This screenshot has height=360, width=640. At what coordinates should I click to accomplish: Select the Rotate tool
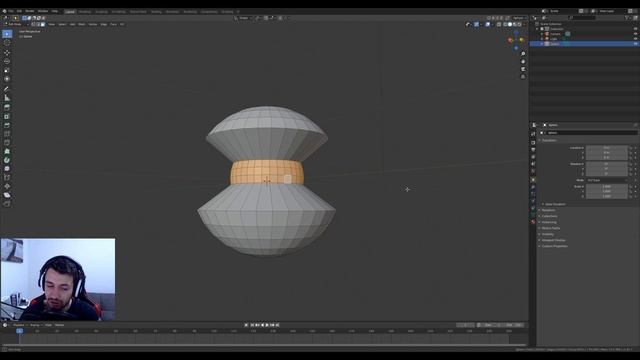(x=7, y=62)
